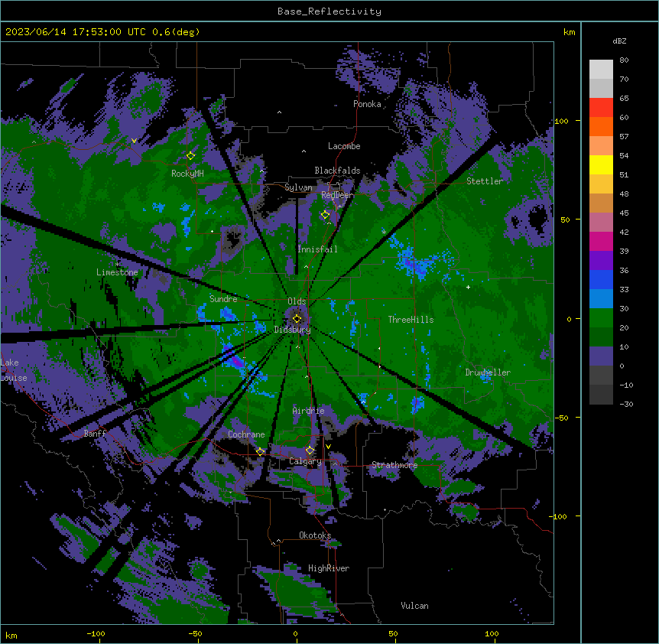
Task: Select the Lake Louise label
Action: [x=14, y=370]
